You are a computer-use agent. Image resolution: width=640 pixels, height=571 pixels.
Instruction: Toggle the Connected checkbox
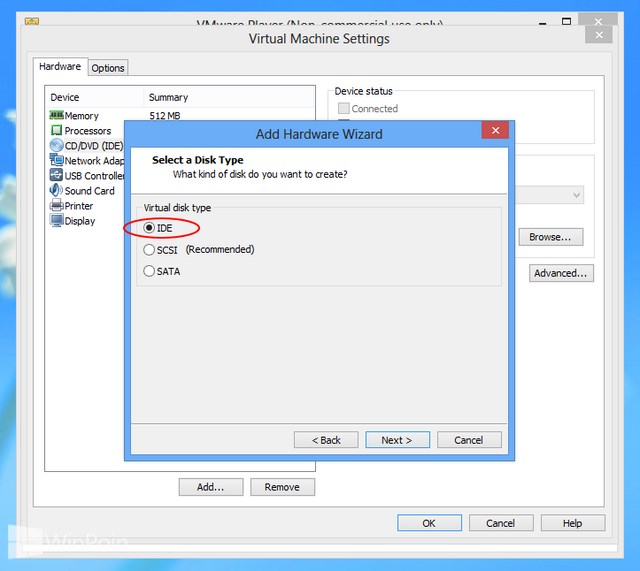pyautogui.click(x=344, y=108)
